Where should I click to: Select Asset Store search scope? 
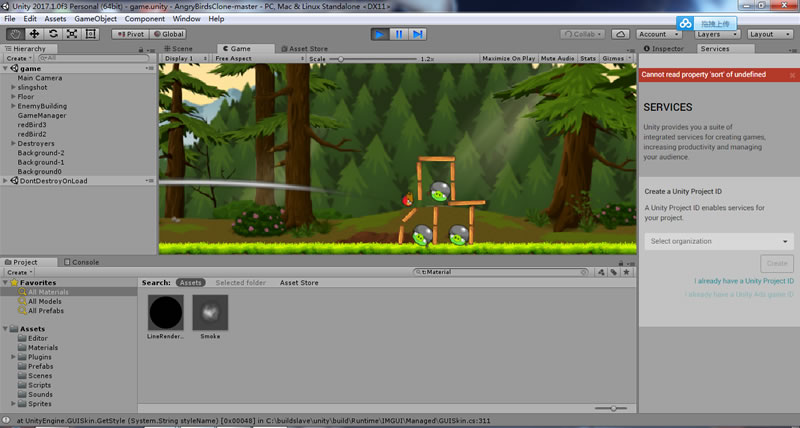tap(299, 283)
